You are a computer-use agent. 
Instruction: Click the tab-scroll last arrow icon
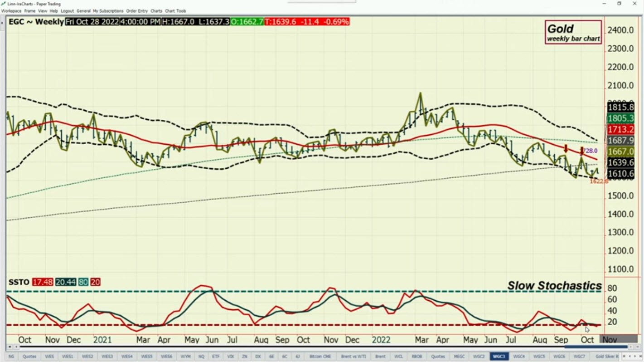(639, 357)
